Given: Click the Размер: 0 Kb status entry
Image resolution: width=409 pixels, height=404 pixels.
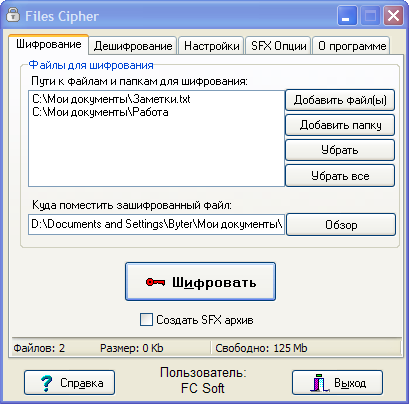Looking at the screenshot, I should 132,348.
